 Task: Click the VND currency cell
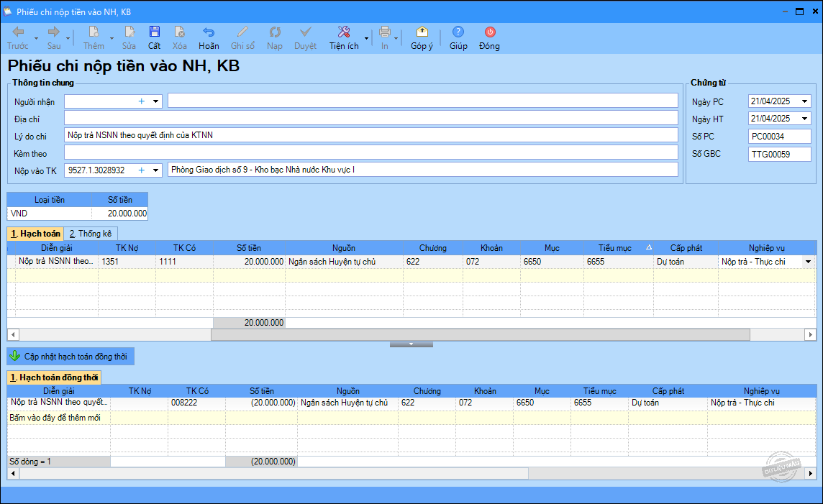50,214
